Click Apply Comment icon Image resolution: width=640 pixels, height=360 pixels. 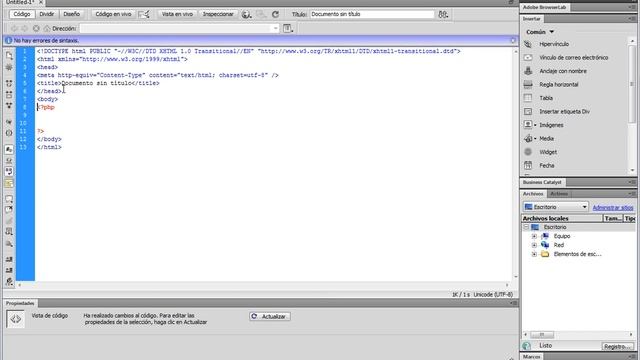(x=9, y=199)
